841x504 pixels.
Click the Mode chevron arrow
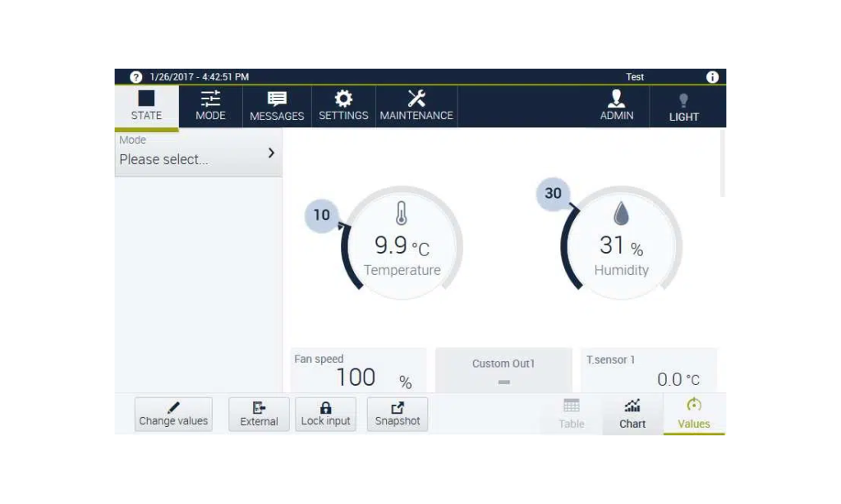[x=271, y=153]
